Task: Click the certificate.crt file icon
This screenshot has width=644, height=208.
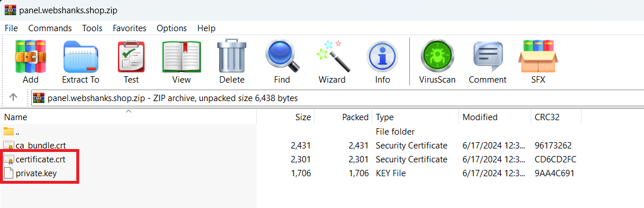Action: [x=8, y=159]
